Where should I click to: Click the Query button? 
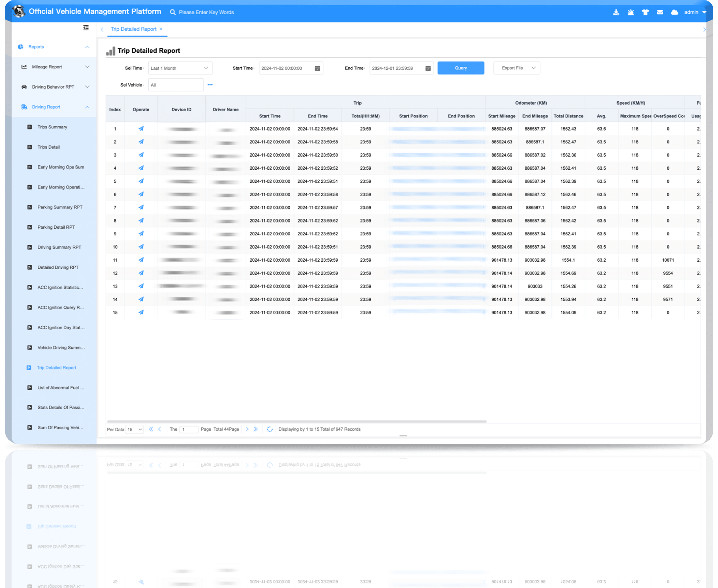tap(461, 68)
